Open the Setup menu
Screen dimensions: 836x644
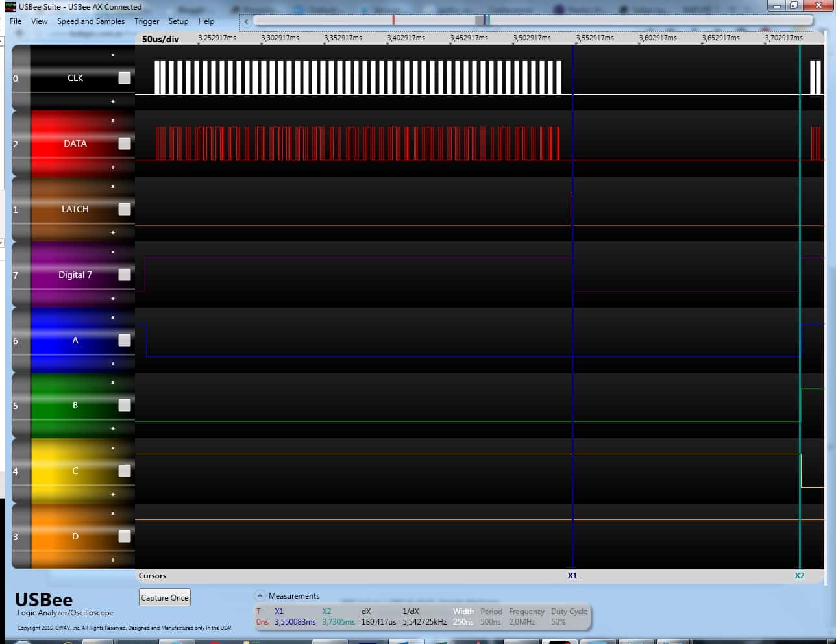coord(178,21)
